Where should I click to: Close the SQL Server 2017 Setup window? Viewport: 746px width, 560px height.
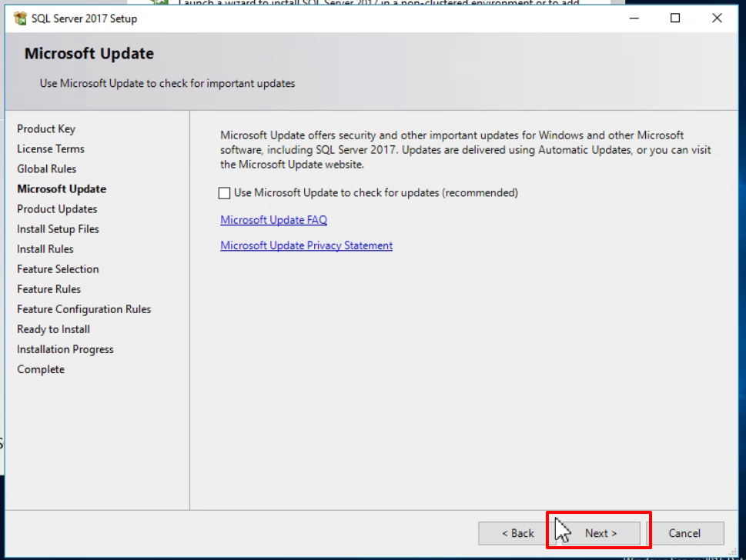click(717, 18)
